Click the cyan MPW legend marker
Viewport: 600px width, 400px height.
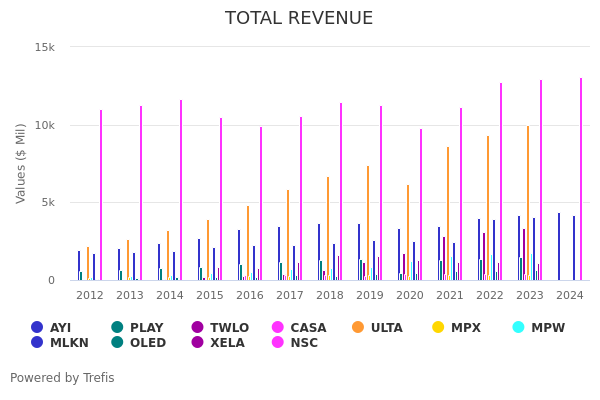pos(518,328)
